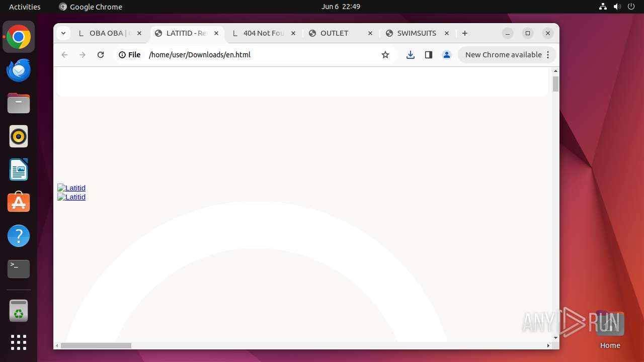Click the scrollbar down arrow
The image size is (644, 362).
coord(555,338)
